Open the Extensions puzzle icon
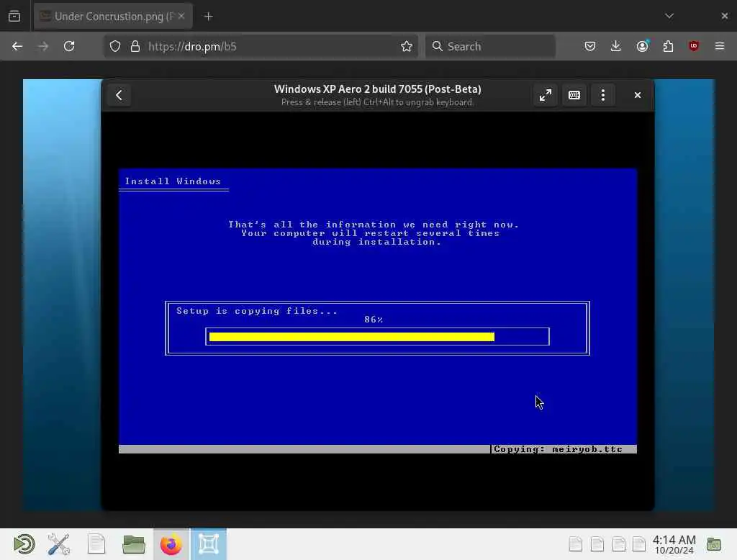Image resolution: width=737 pixels, height=560 pixels. (668, 46)
